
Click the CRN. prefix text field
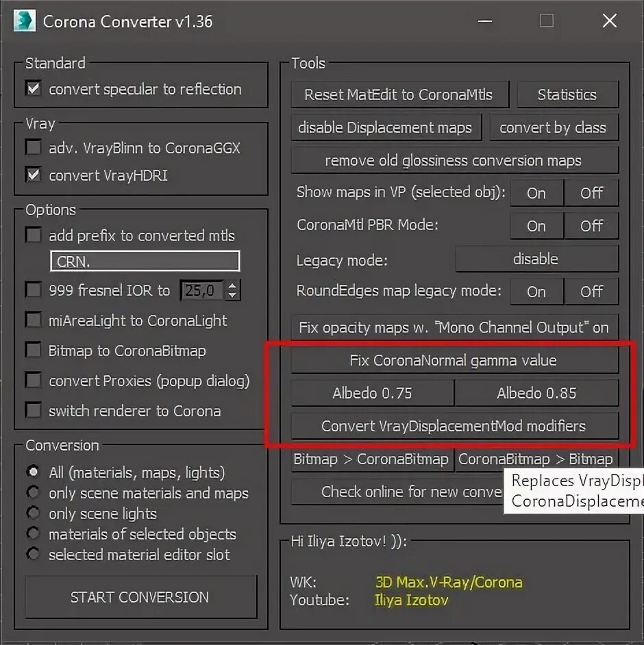click(x=145, y=261)
